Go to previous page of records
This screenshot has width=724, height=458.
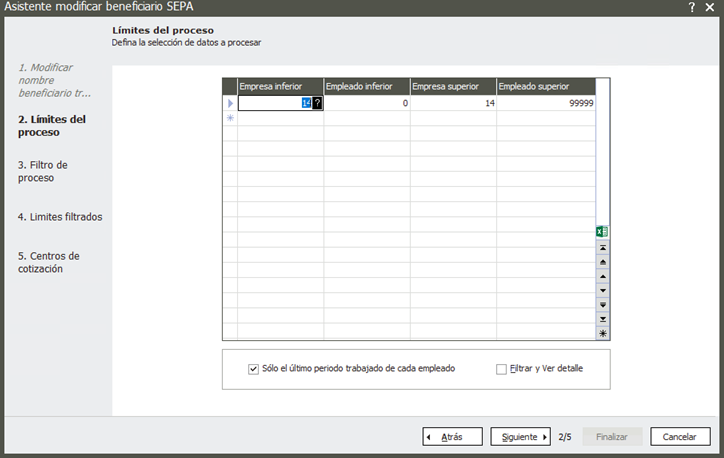[x=603, y=260]
